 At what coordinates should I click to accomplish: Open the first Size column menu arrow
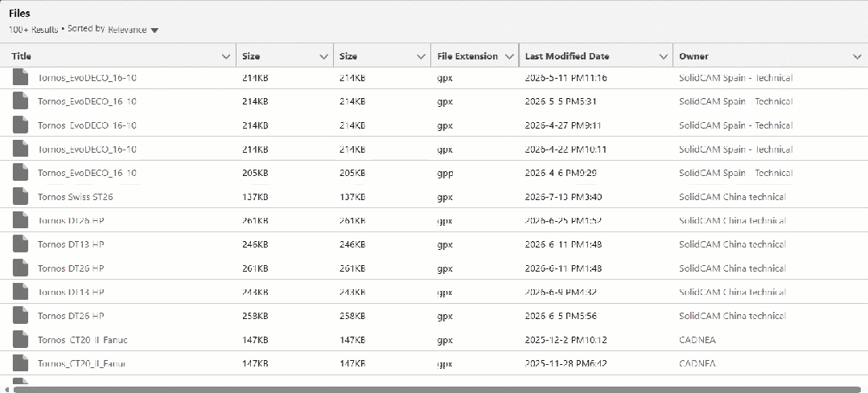click(324, 56)
